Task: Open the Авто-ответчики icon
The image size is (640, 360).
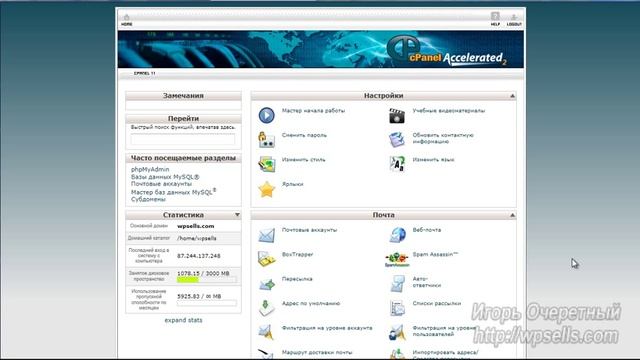Action: click(x=397, y=284)
